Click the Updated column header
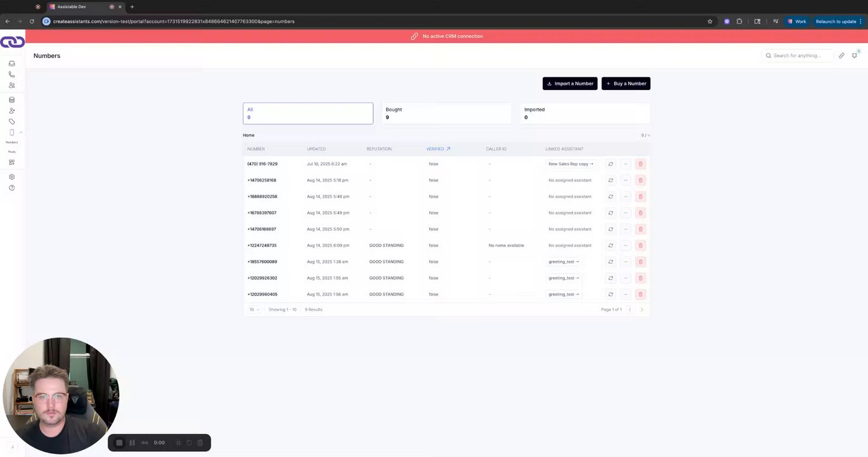 pyautogui.click(x=316, y=149)
